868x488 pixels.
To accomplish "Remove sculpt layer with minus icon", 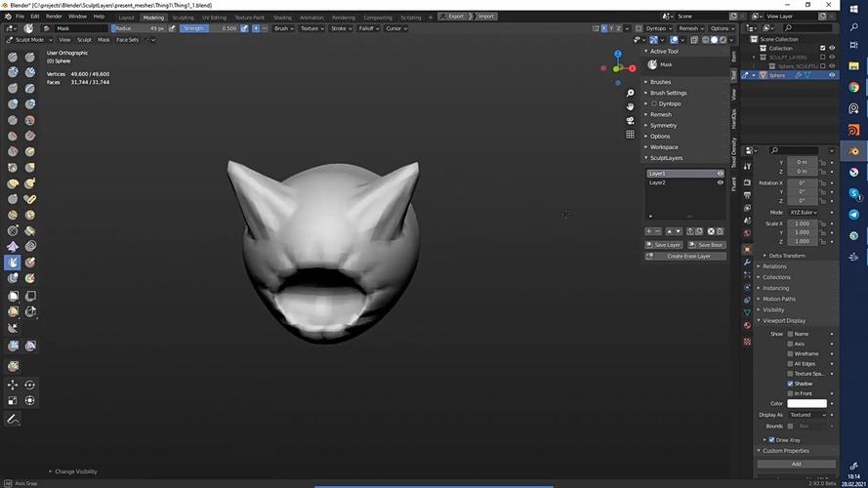I will [657, 231].
